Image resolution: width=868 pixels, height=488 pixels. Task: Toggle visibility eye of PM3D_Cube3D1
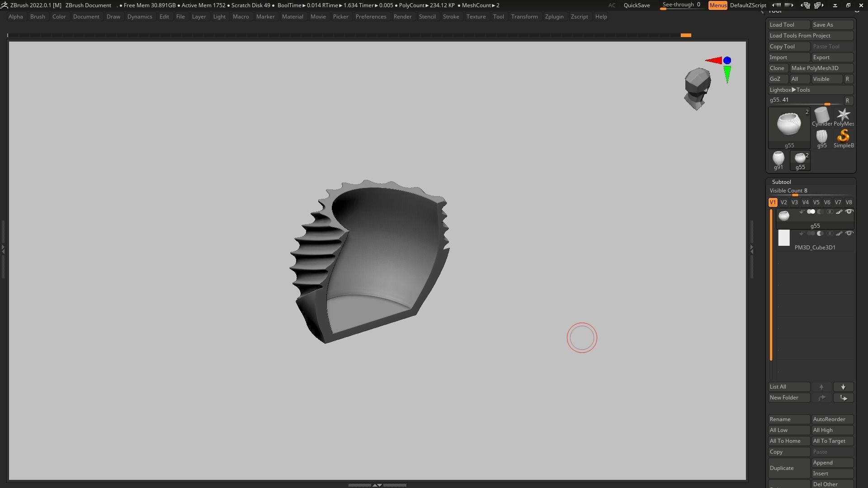(x=849, y=233)
